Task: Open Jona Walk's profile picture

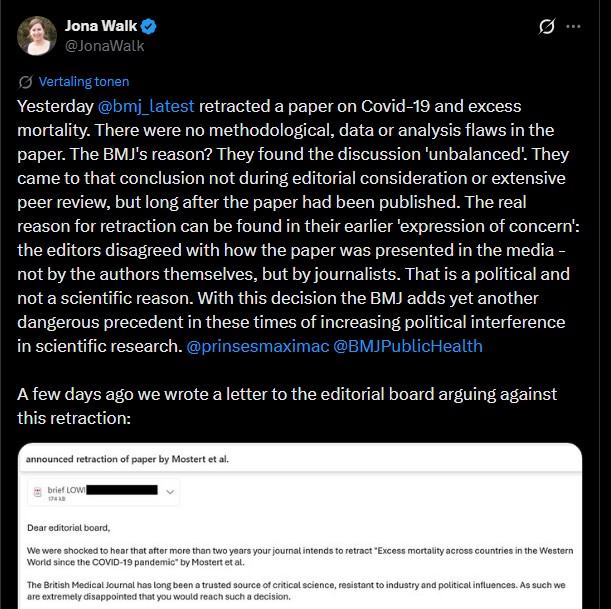Action: (x=37, y=35)
